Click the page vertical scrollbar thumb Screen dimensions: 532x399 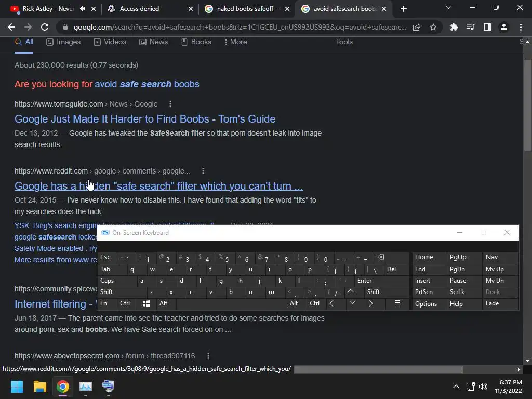pos(527,105)
